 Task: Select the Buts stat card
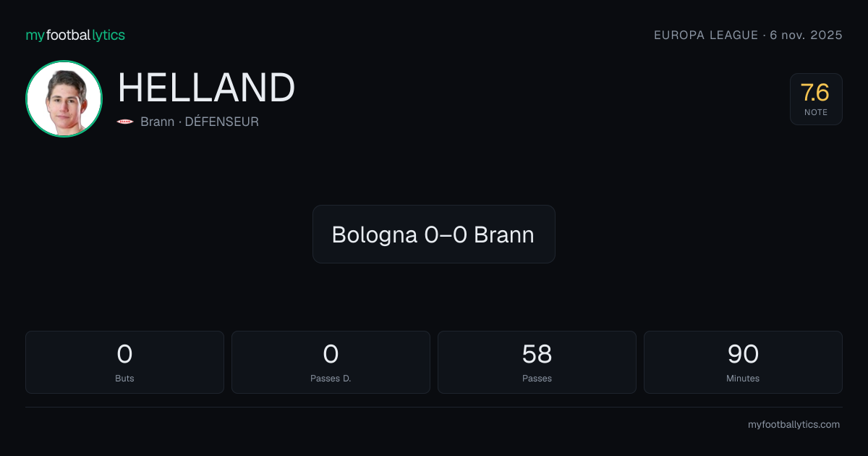click(124, 362)
